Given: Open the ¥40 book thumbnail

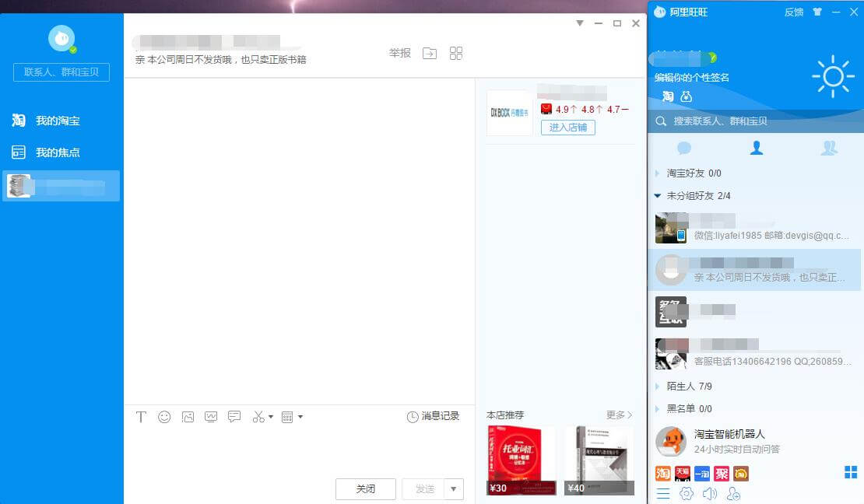Looking at the screenshot, I should click(599, 460).
